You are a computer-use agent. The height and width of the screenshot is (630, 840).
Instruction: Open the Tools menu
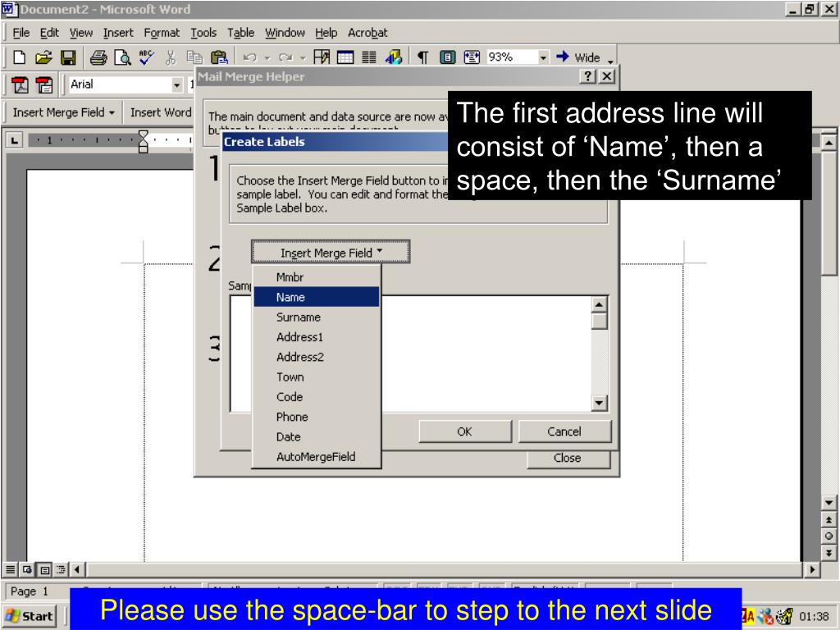click(203, 33)
